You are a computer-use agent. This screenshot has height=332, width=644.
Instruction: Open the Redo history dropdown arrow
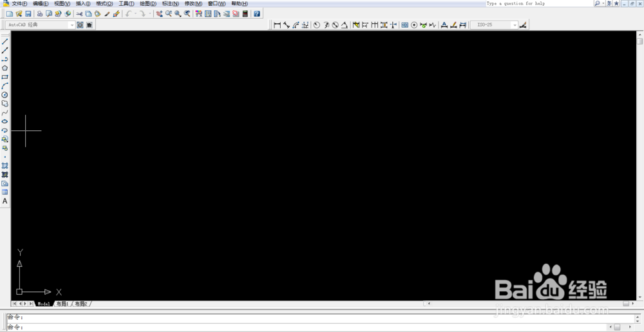coord(150,14)
